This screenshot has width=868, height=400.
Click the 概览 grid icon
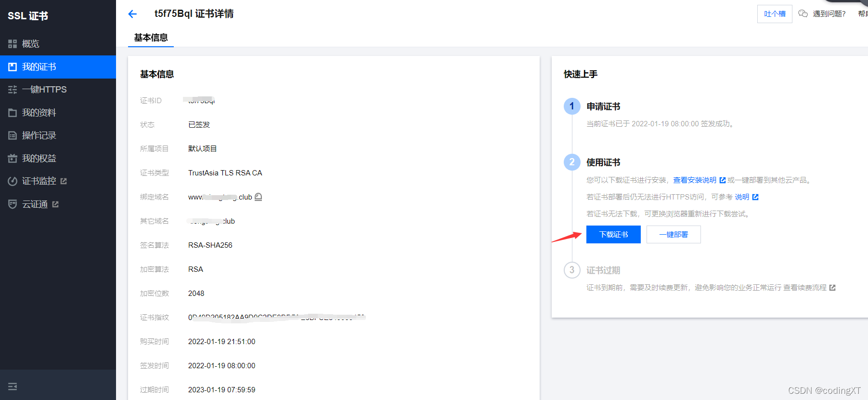(13, 44)
